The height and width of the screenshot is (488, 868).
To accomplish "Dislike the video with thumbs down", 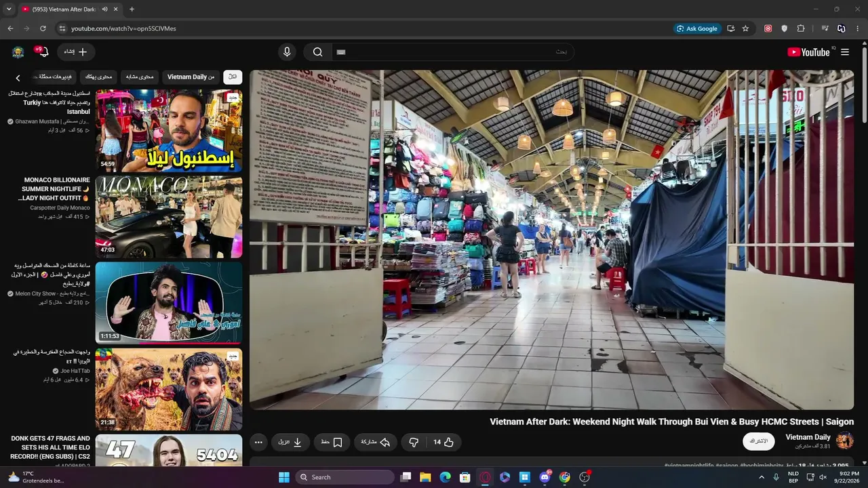I will coord(414,442).
